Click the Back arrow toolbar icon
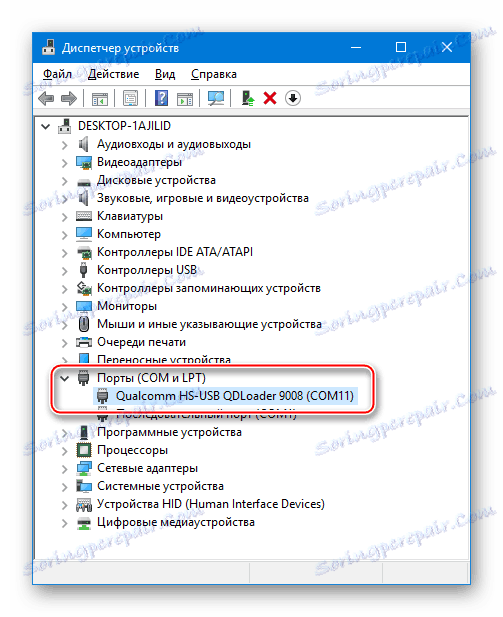This screenshot has width=503, height=617. tap(46, 98)
